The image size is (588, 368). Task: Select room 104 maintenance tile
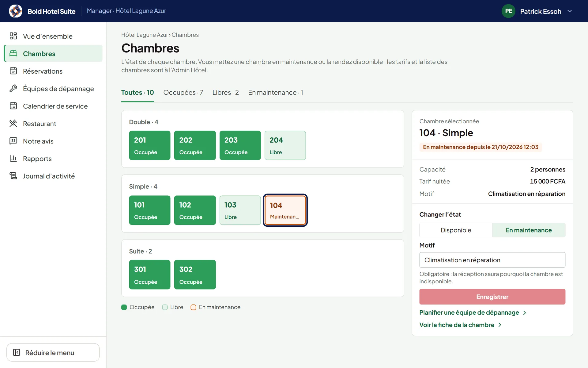[x=285, y=210]
